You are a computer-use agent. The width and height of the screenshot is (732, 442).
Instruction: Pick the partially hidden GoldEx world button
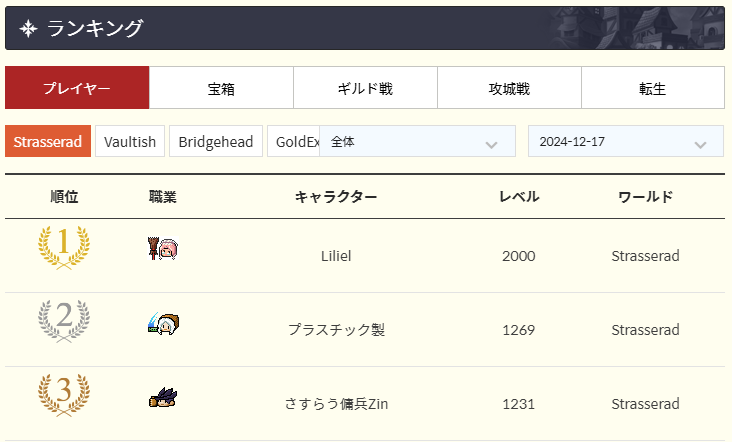click(x=294, y=141)
